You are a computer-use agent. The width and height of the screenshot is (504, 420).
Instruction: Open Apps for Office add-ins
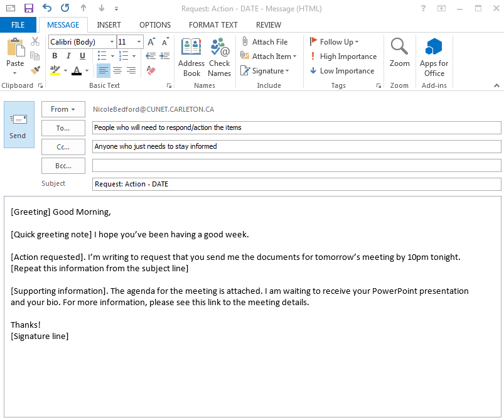[434, 57]
